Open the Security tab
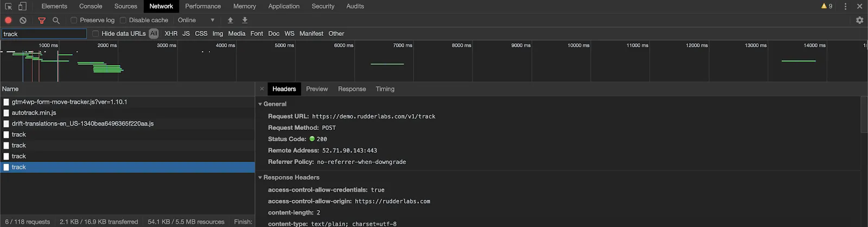 (323, 7)
